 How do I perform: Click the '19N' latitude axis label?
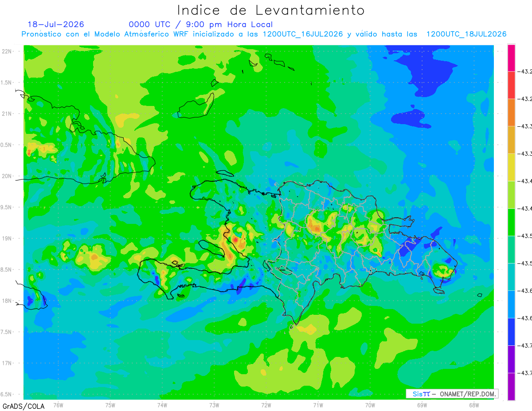click(7, 239)
